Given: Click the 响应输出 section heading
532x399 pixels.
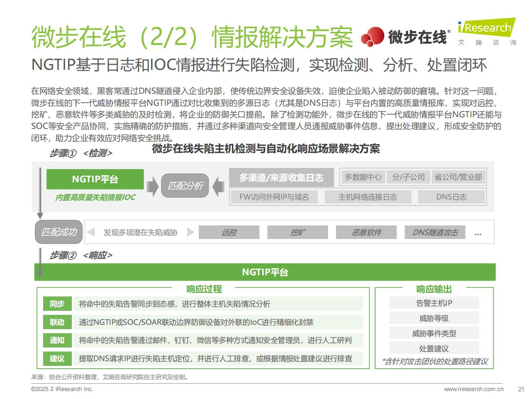Looking at the screenshot, I should (434, 289).
